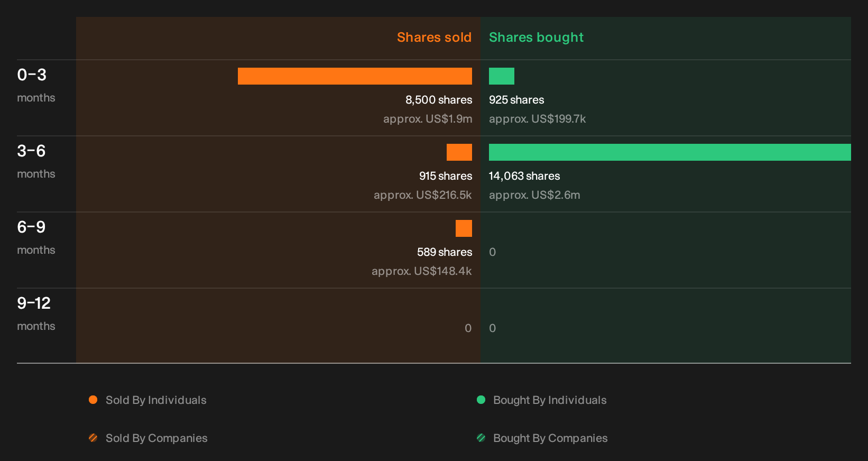Click the 3-6 months row label
Screen dimensions: 868x461
(x=36, y=161)
